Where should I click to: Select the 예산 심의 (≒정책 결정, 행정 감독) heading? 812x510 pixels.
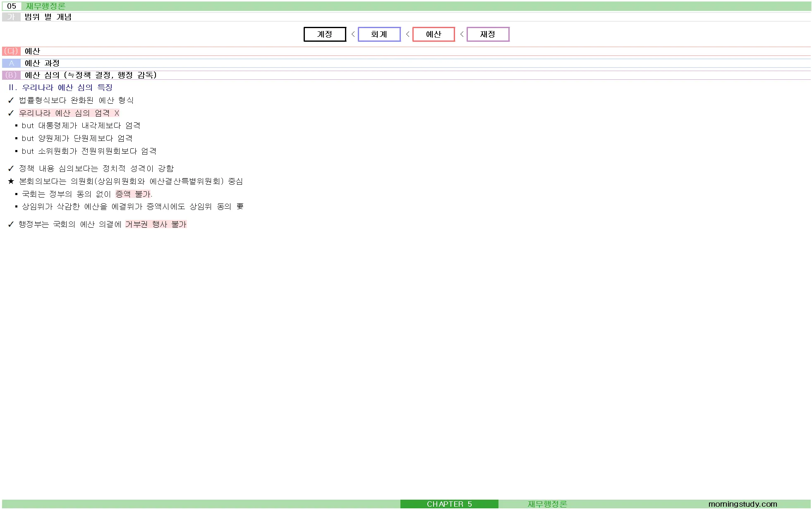[x=91, y=75]
